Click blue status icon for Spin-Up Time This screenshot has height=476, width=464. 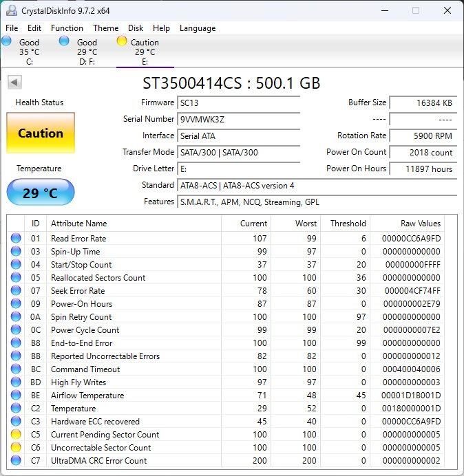tap(16, 251)
